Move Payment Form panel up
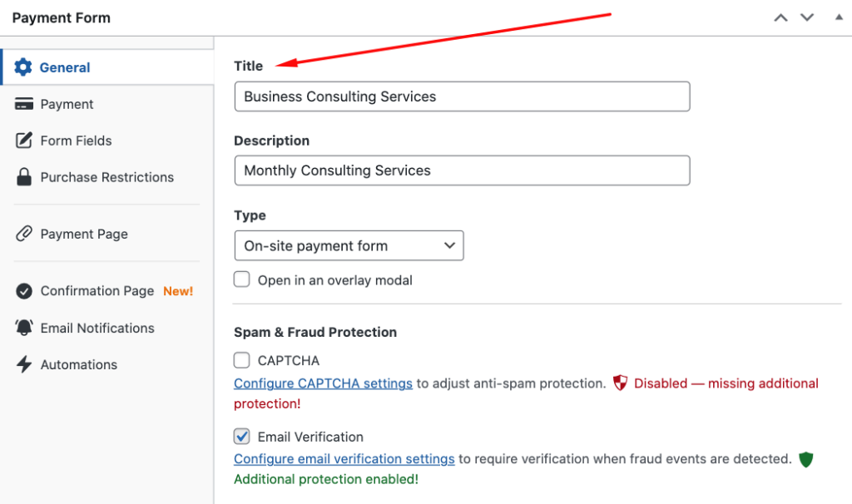Viewport: 852px width, 504px height. point(780,17)
